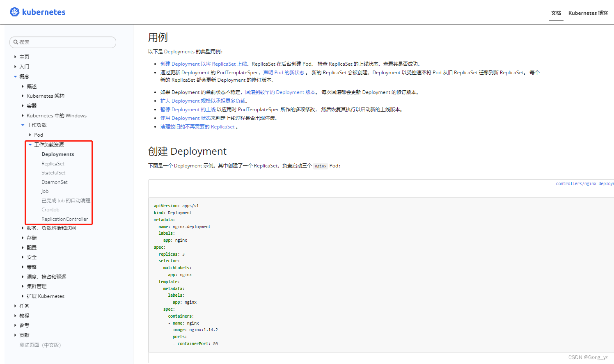Open controllers/nginx-deployment file link
Screen dimensions: 614x364
(x=585, y=183)
